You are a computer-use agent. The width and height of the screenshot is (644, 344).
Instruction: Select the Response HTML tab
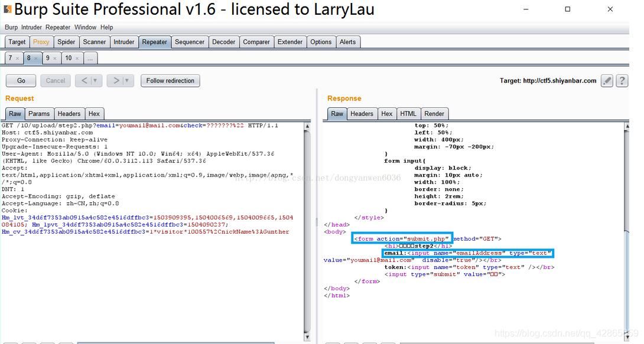pos(408,114)
